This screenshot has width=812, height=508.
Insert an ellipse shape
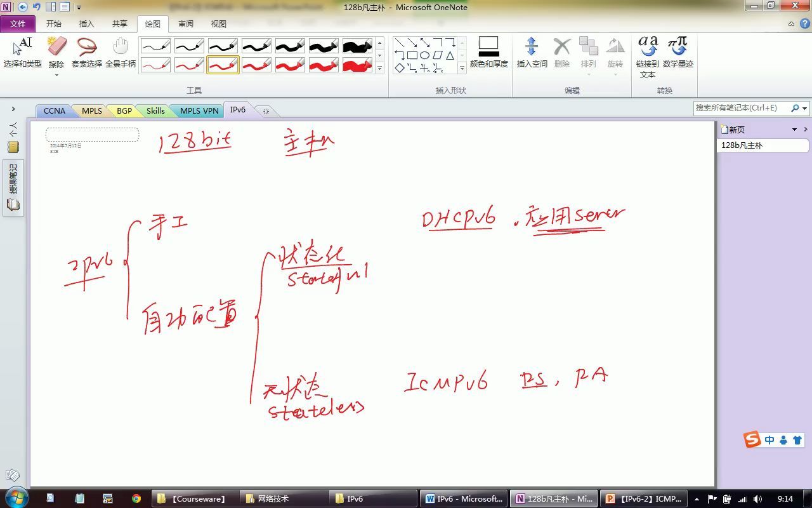pyautogui.click(x=424, y=55)
